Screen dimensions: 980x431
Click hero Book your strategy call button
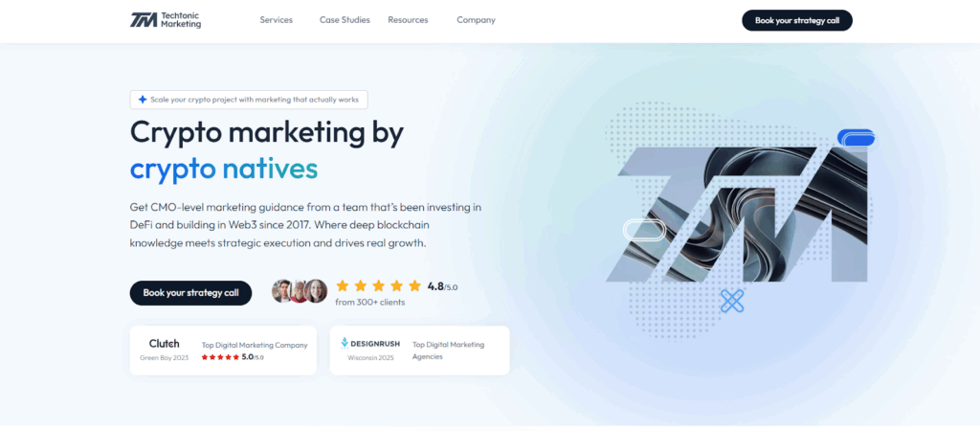click(x=190, y=293)
